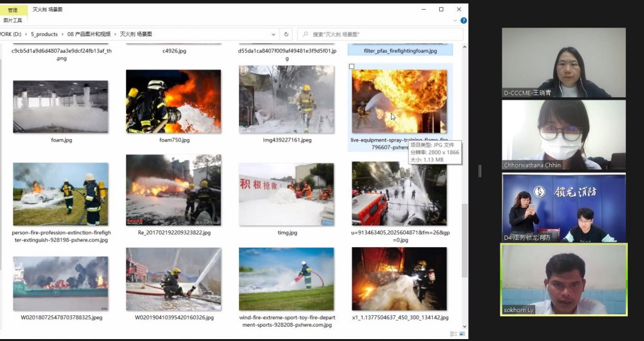The image size is (644, 341).
Task: Select the timg.jpg thumbnail
Action: (286, 194)
